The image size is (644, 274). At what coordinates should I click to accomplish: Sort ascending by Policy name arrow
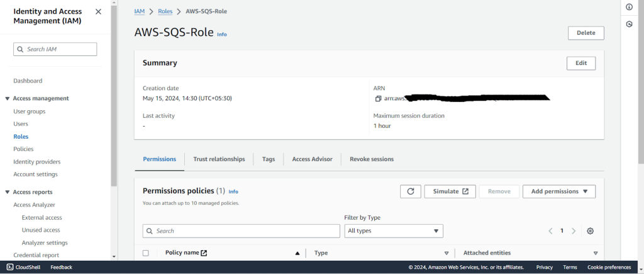[297, 253]
